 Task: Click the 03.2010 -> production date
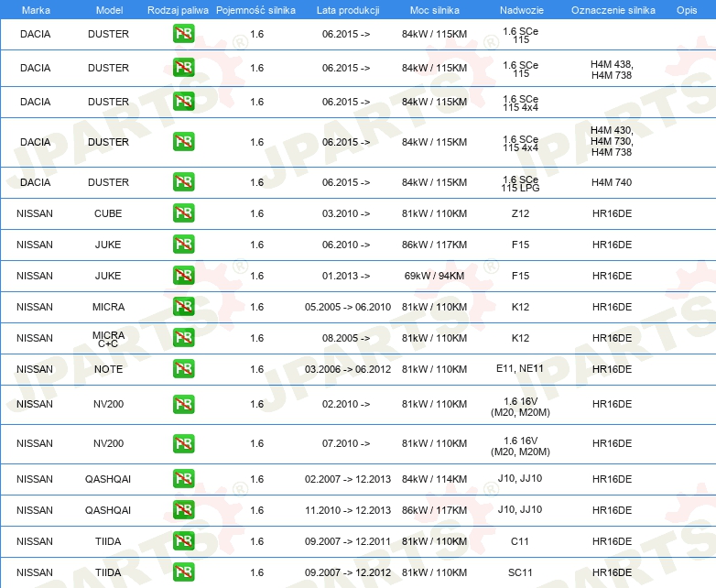[x=346, y=213]
